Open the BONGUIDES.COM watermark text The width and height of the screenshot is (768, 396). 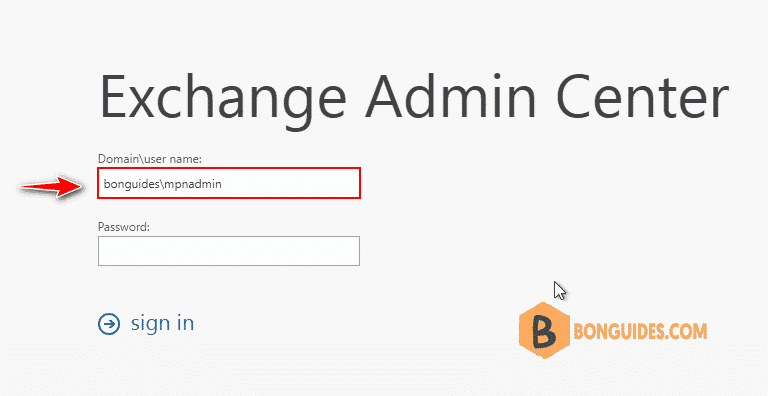click(x=639, y=332)
